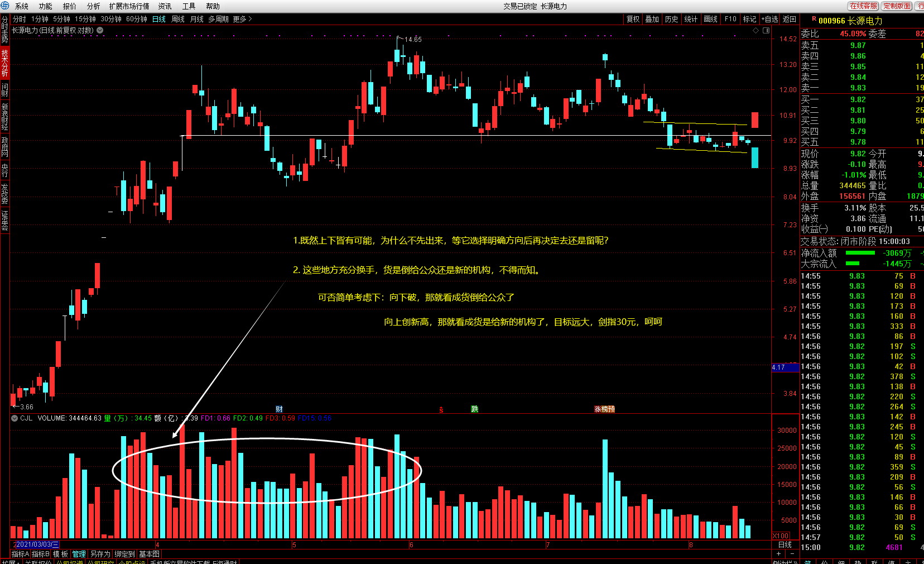Click the 涨停预 marker on chart

pyautogui.click(x=604, y=409)
